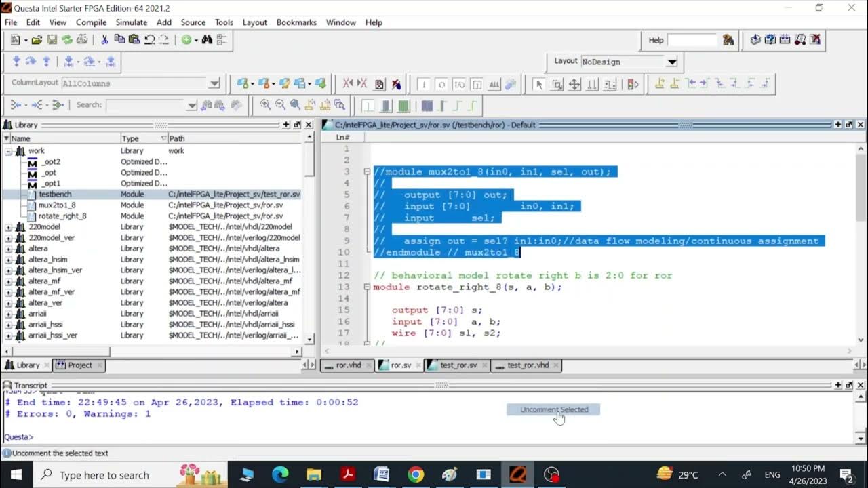Image resolution: width=868 pixels, height=488 pixels.
Task: Select the arrow pointer mode icon
Action: pos(539,84)
